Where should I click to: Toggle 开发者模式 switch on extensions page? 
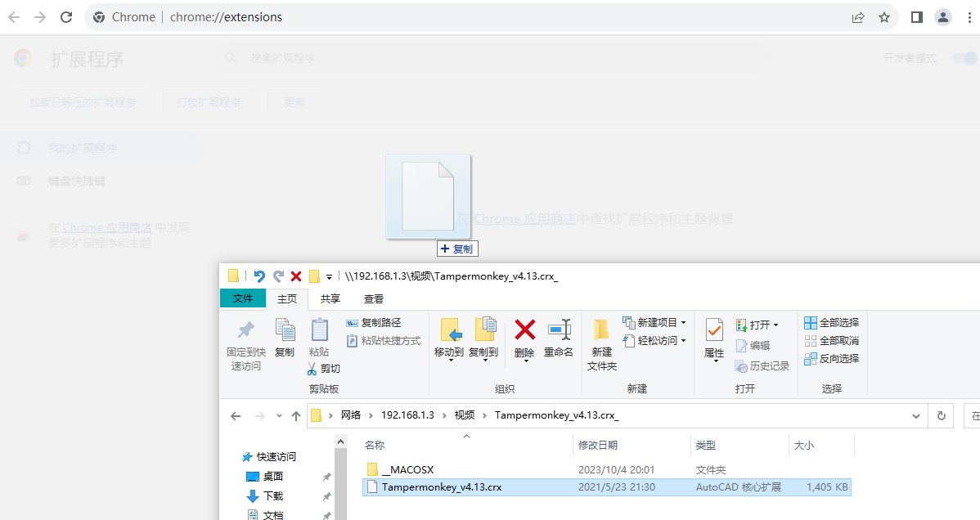964,58
